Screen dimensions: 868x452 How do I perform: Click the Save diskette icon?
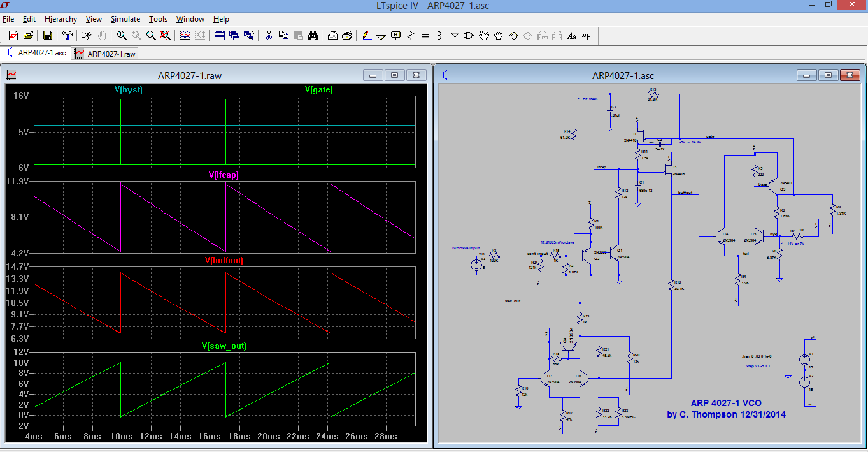click(48, 36)
